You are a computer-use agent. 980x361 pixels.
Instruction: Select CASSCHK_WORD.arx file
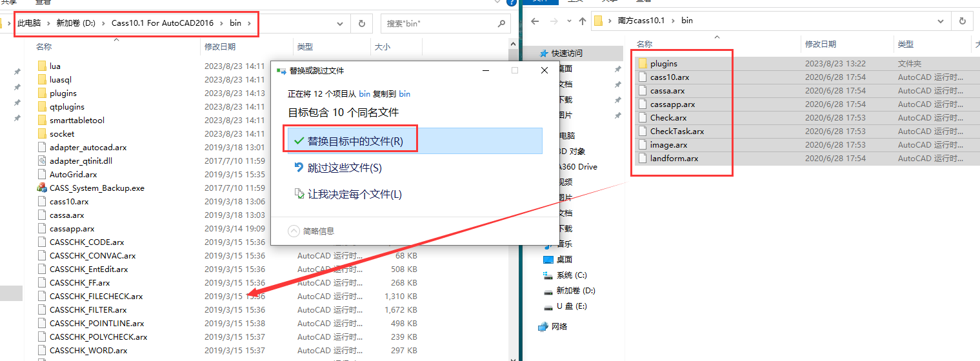click(x=88, y=350)
